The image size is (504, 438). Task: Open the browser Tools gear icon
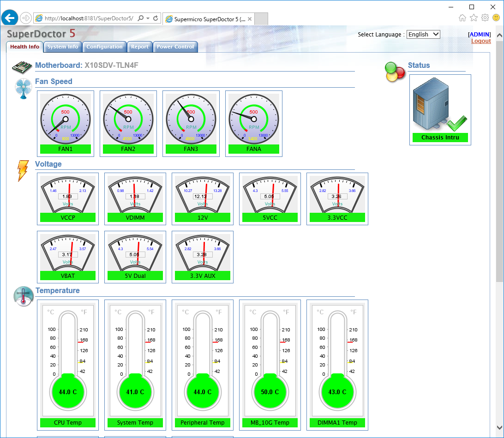(x=485, y=18)
